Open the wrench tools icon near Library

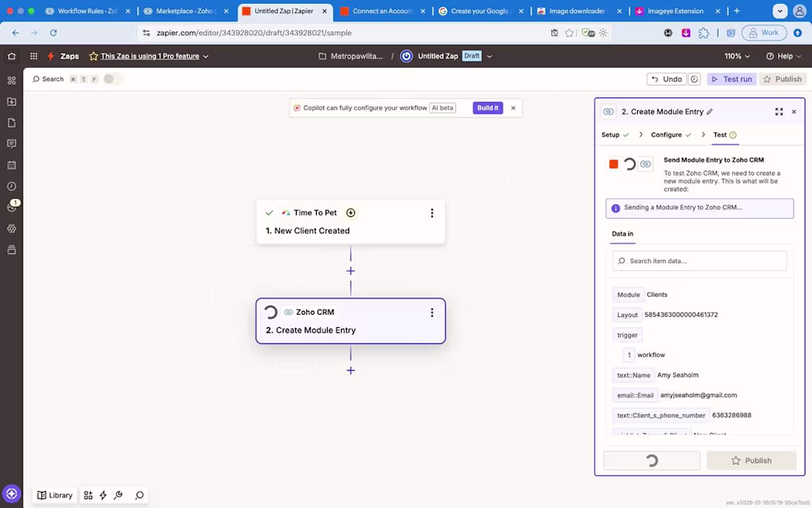pyautogui.click(x=118, y=495)
